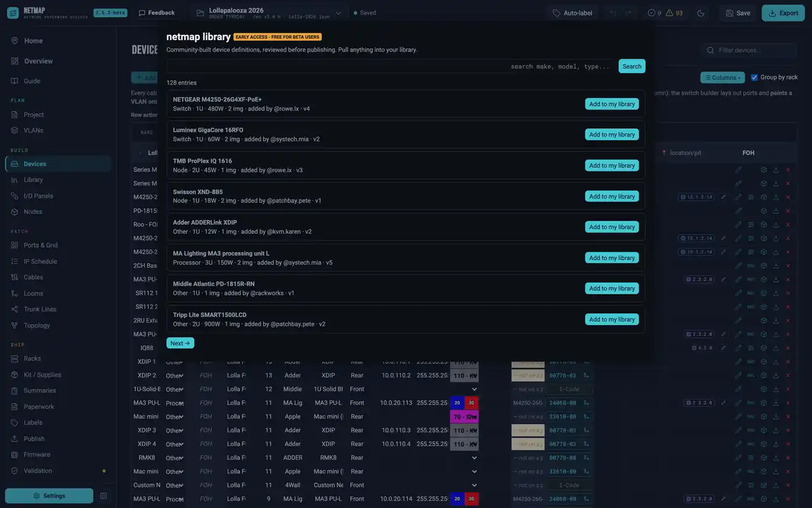Click the 10.0.110.2 IP cell
This screenshot has width=812, height=508.
(x=396, y=376)
